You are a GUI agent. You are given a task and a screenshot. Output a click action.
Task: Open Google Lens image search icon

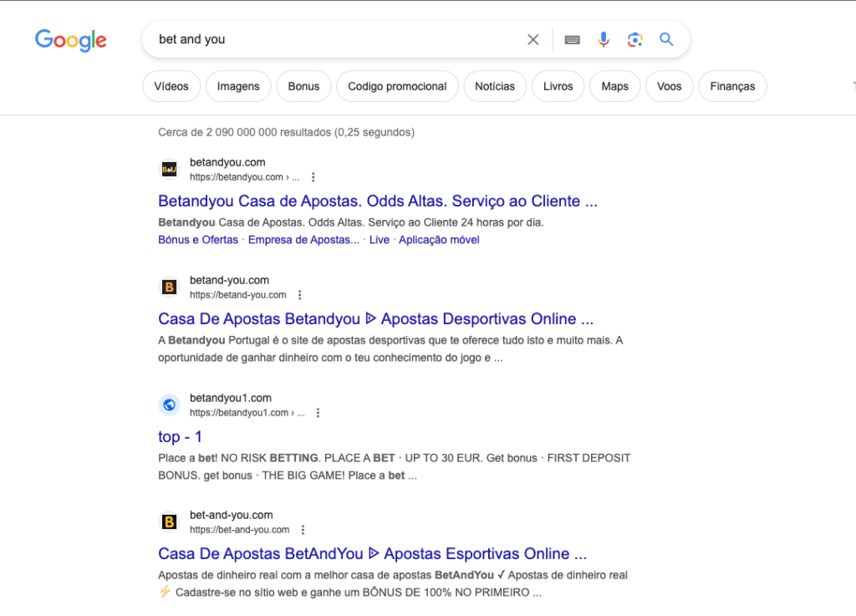pyautogui.click(x=635, y=39)
